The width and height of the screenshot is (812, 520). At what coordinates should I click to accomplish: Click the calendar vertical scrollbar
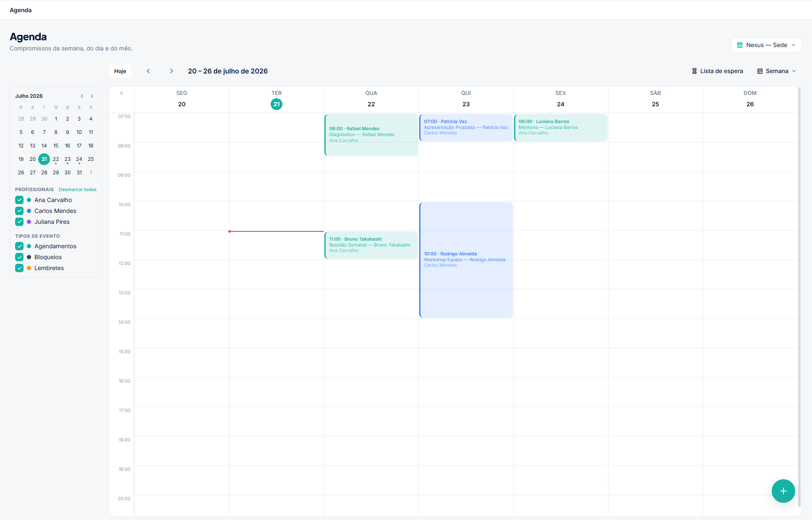pyautogui.click(x=799, y=297)
